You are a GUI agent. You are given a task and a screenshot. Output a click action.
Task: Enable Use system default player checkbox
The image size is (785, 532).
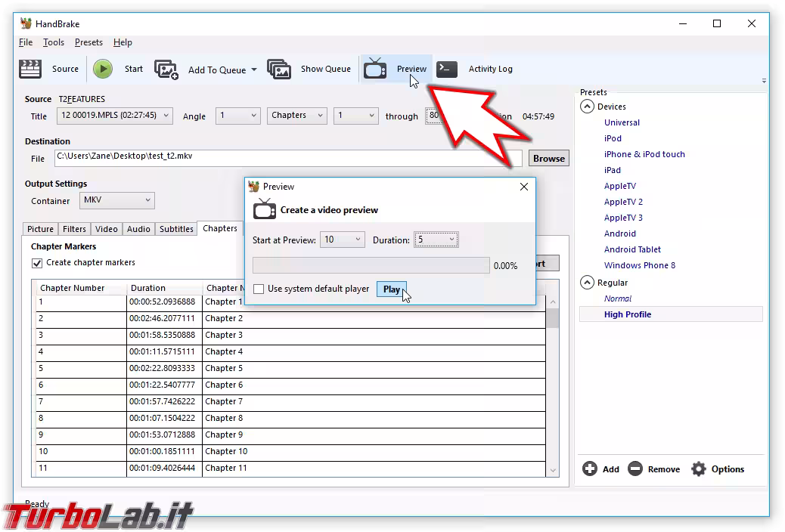tap(259, 289)
